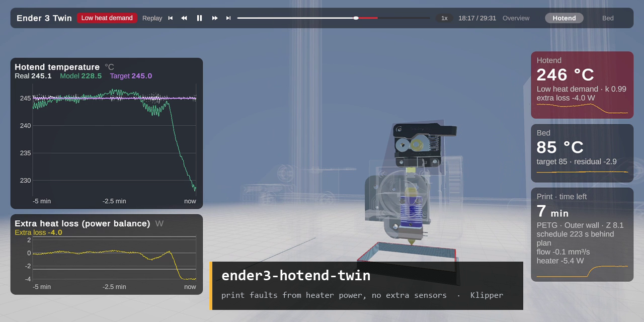This screenshot has width=644, height=322.
Task: Skip to end of the replay
Action: [x=228, y=18]
